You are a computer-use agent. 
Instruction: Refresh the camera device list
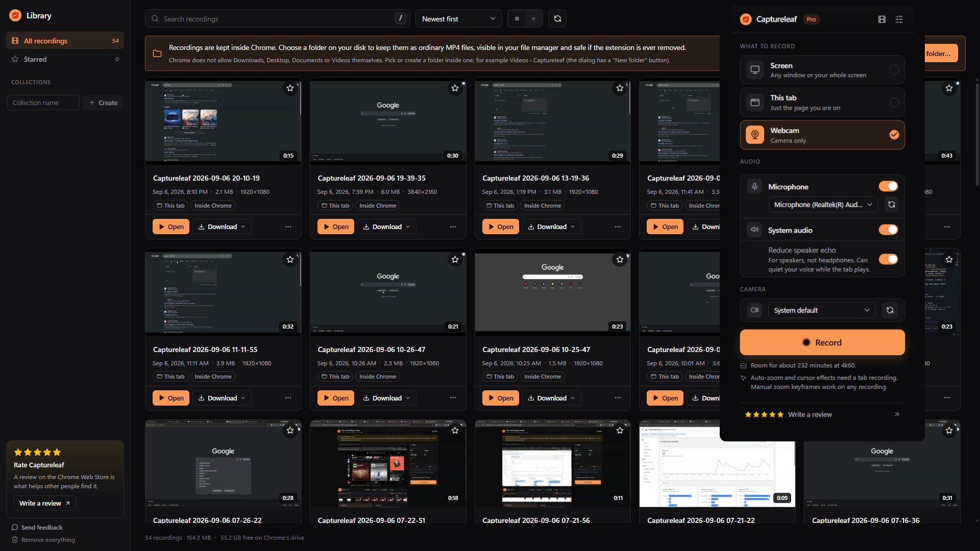pos(890,310)
